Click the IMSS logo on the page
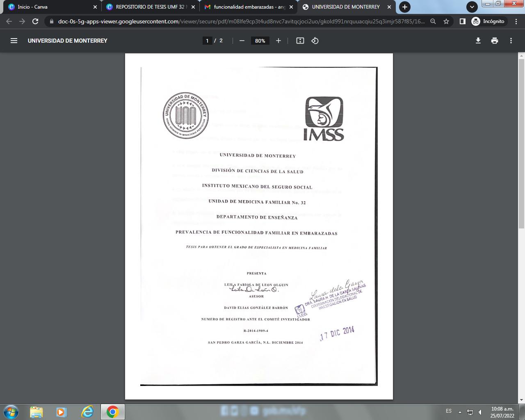Viewport: 525px width, 420px height. 324,119
